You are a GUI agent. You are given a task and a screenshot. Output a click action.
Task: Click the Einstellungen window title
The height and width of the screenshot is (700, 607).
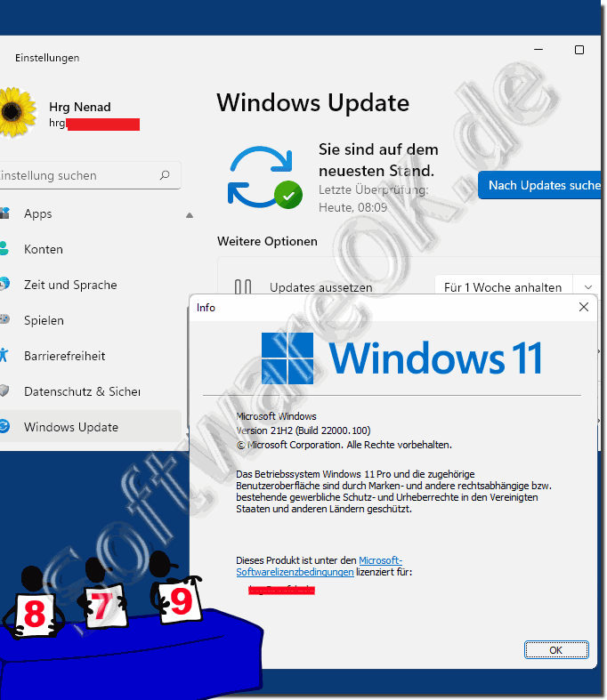click(47, 58)
